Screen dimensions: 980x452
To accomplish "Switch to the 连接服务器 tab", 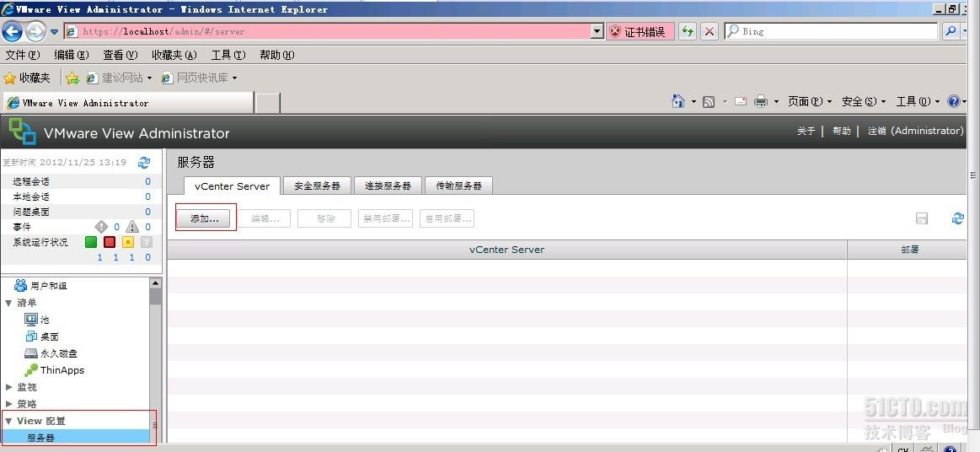I will point(388,186).
